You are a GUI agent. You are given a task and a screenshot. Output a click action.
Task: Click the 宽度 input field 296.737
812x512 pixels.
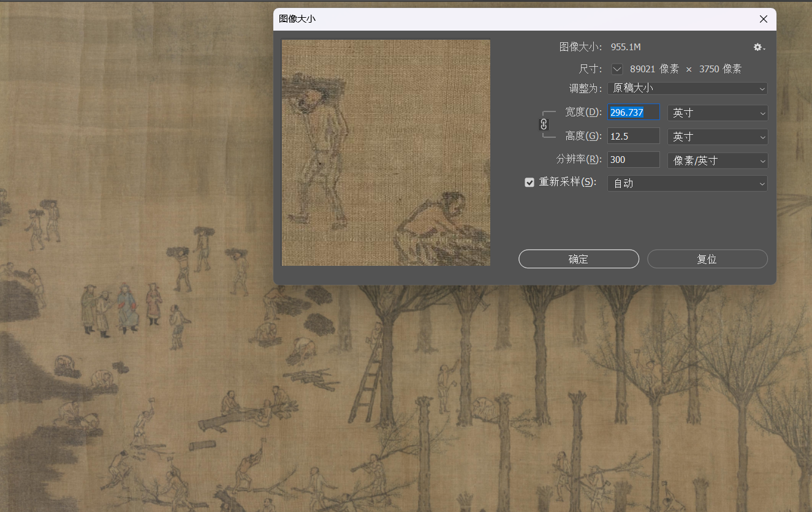pyautogui.click(x=634, y=113)
